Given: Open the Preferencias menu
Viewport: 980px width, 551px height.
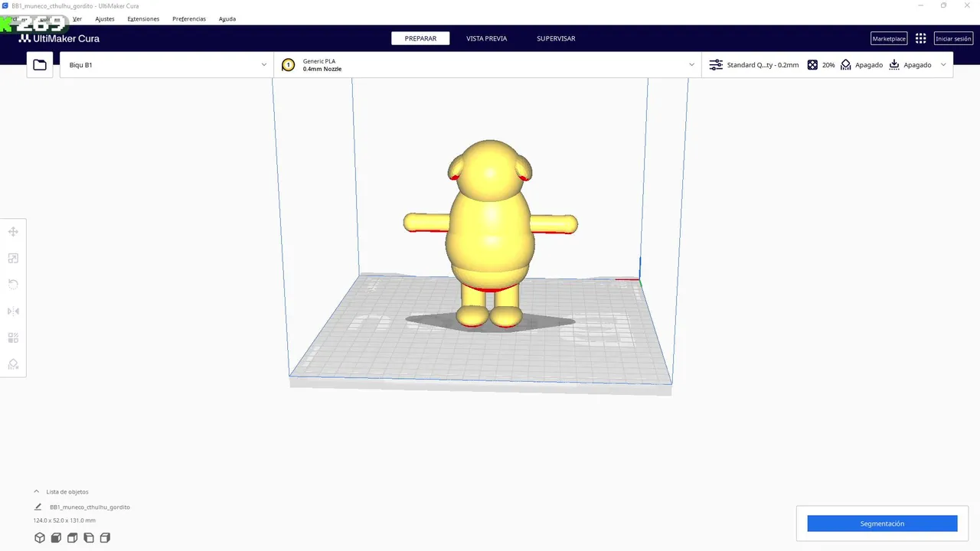Looking at the screenshot, I should pos(189,18).
